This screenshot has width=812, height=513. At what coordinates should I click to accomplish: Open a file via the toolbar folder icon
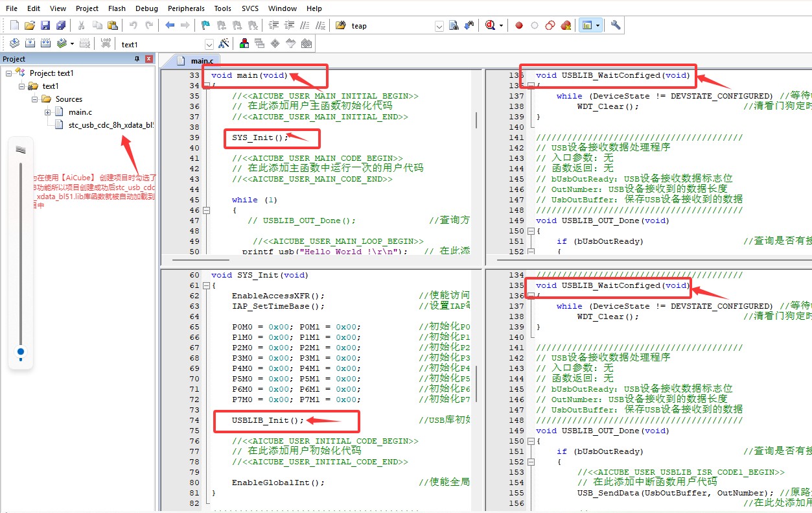pyautogui.click(x=29, y=25)
